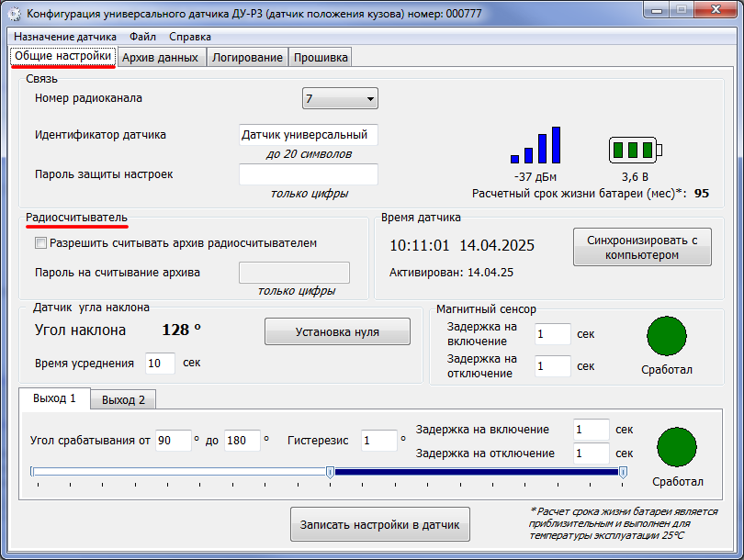Enable Разрешить считывать архив радиосчитывателем checkbox
744x560 pixels.
click(40, 243)
